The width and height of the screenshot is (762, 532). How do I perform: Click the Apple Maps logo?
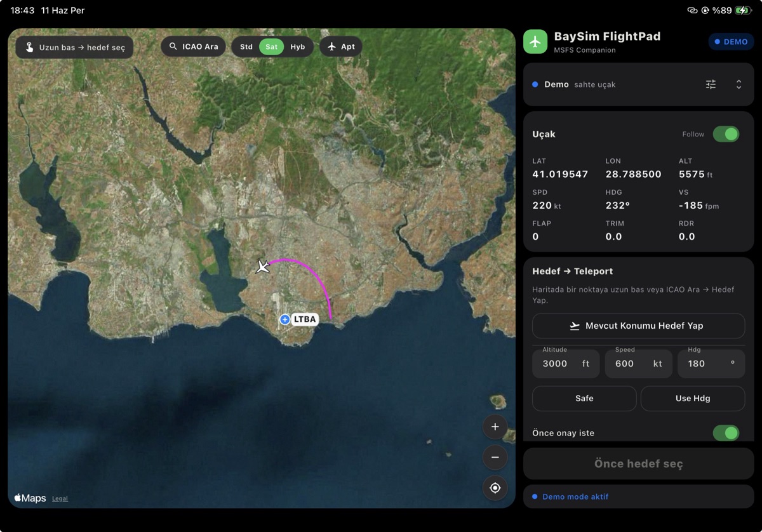30,498
